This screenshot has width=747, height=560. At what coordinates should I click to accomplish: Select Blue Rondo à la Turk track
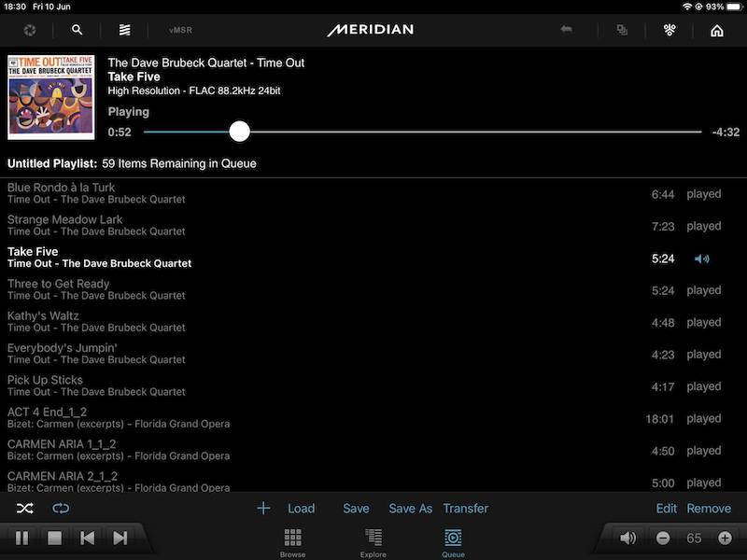coord(373,193)
